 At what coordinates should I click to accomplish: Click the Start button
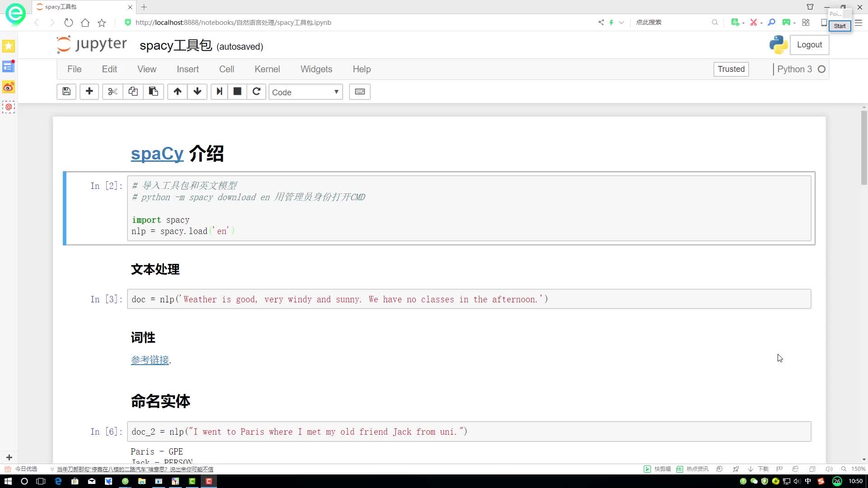pyautogui.click(x=840, y=26)
